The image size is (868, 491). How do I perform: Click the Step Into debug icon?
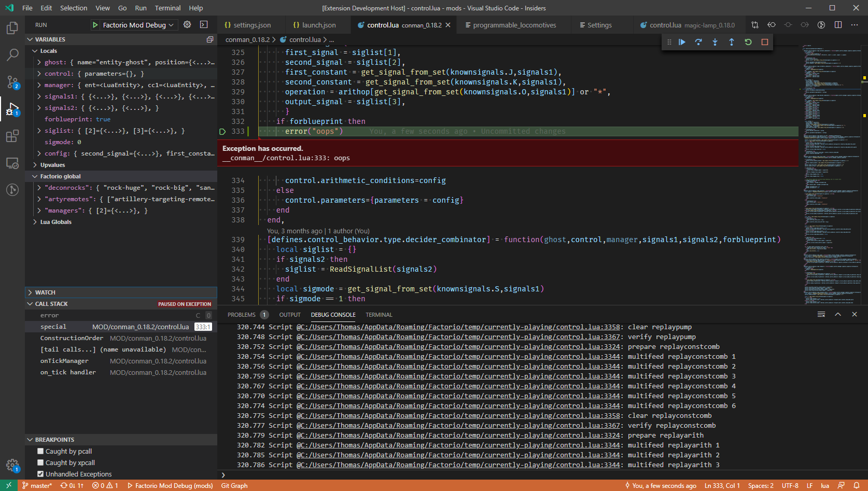pos(715,42)
